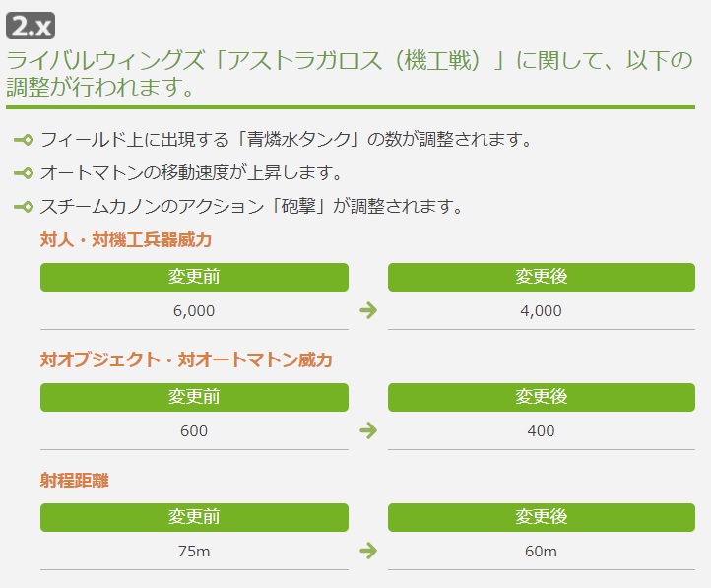This screenshot has height=588, width=711.
Task: Click the 変更前 header above 600
Action: point(194,397)
